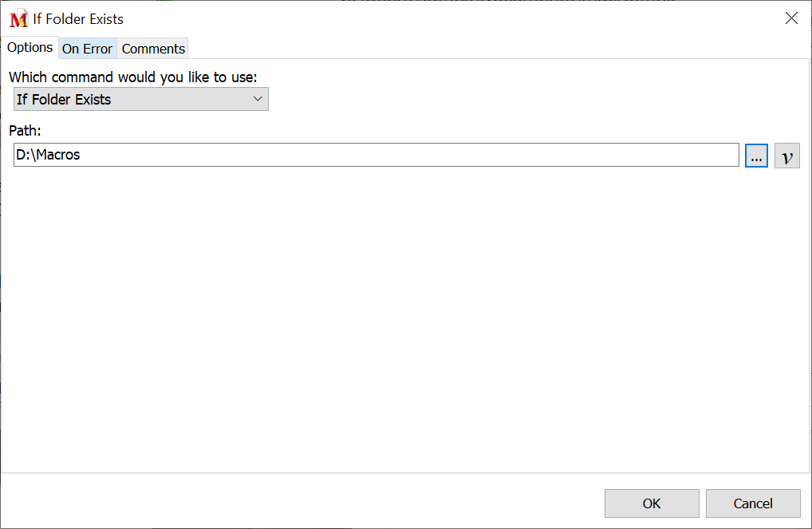Click the Which command would you like label
Viewport: 812px width, 529px height.
[x=133, y=77]
